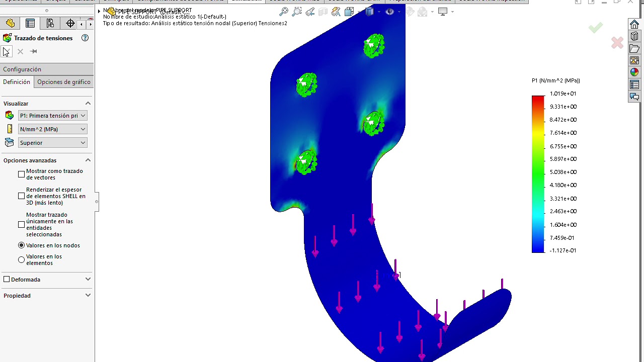Select Valores en los elementos option
The width and height of the screenshot is (644, 362).
tap(21, 260)
